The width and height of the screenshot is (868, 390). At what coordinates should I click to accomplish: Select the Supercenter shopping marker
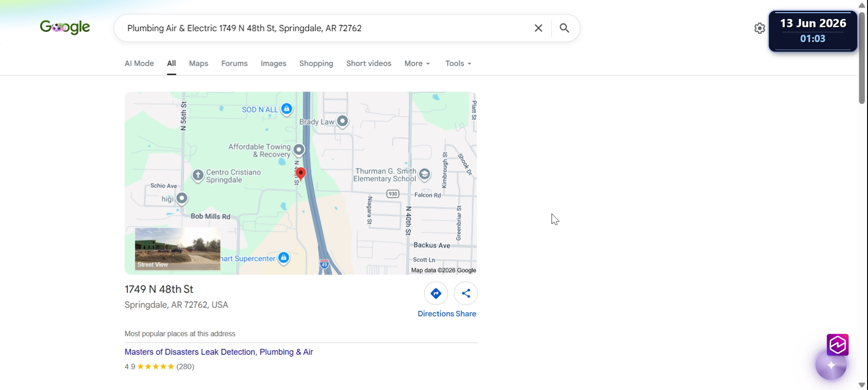(283, 258)
